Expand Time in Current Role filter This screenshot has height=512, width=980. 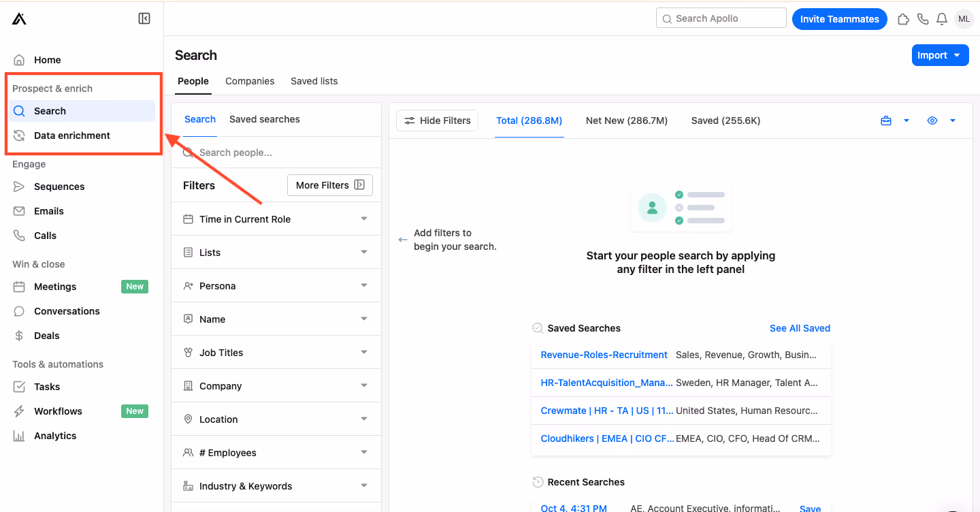276,219
